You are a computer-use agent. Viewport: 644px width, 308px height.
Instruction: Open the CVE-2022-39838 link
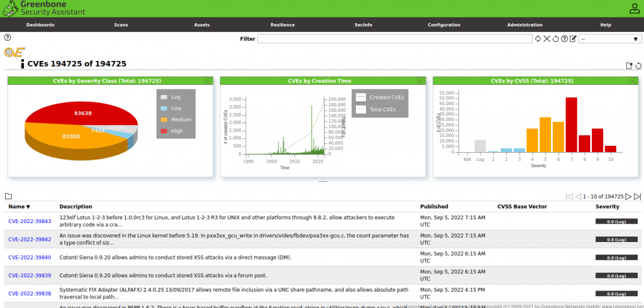tap(30, 294)
